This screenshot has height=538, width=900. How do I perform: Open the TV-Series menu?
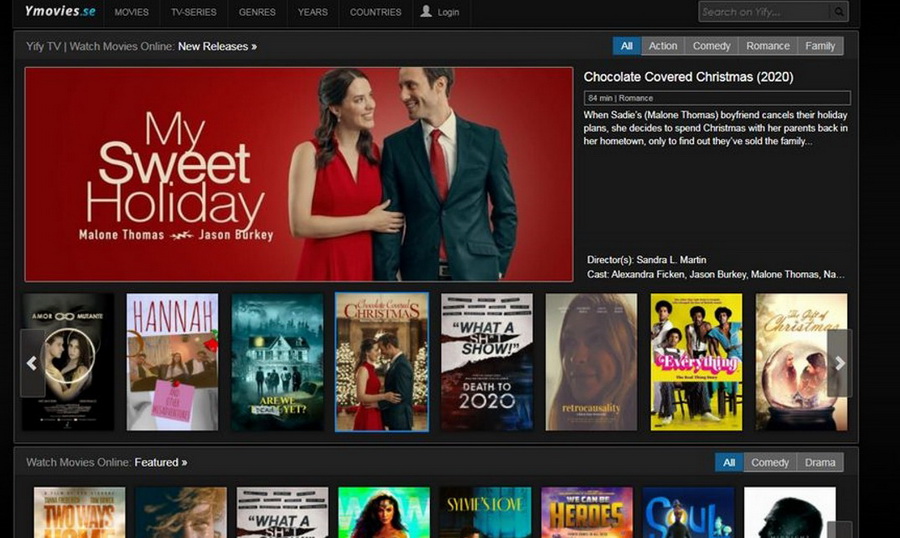[x=193, y=13]
